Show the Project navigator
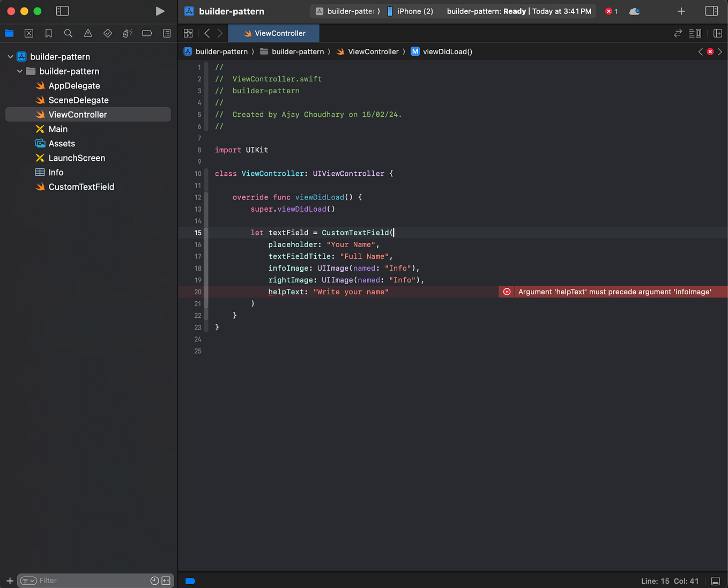 pyautogui.click(x=9, y=33)
